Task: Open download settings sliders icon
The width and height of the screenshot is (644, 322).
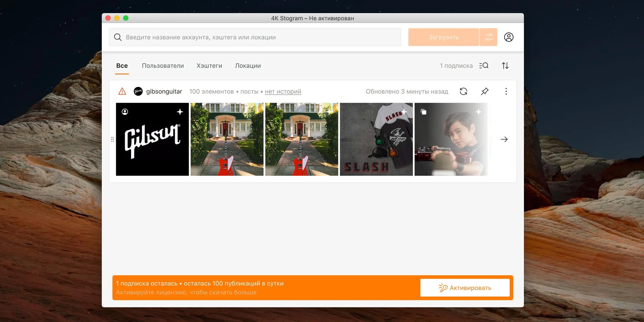Action: pos(489,37)
